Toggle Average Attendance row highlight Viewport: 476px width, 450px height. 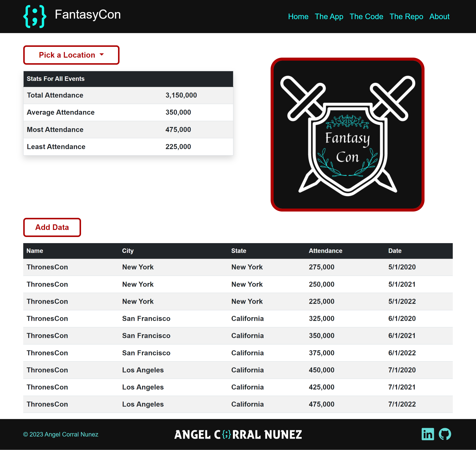(128, 112)
